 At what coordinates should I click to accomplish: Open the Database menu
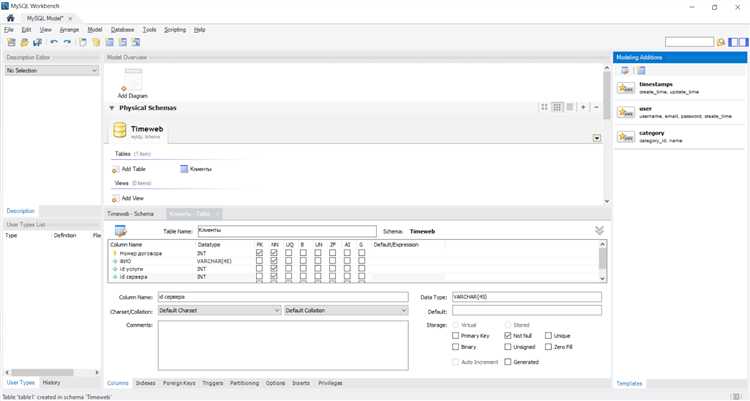(x=122, y=30)
